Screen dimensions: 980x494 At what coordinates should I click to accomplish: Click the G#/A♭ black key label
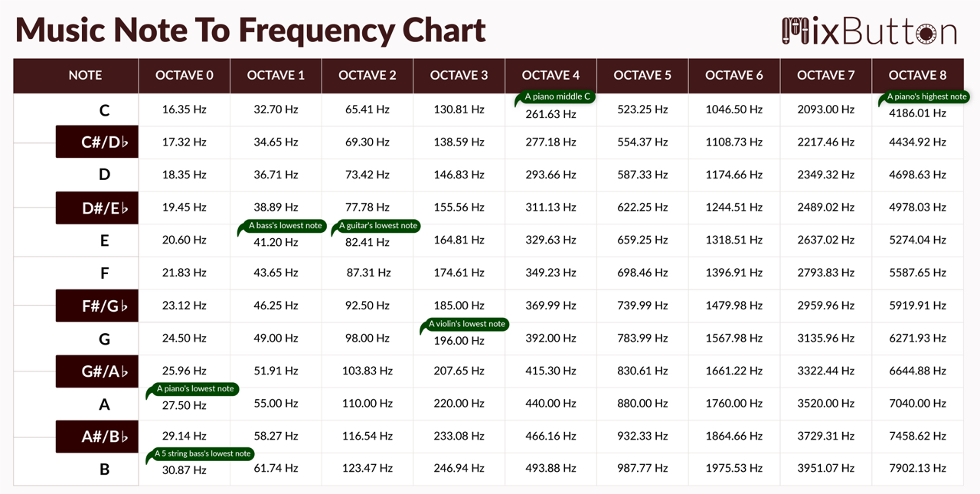(x=97, y=371)
